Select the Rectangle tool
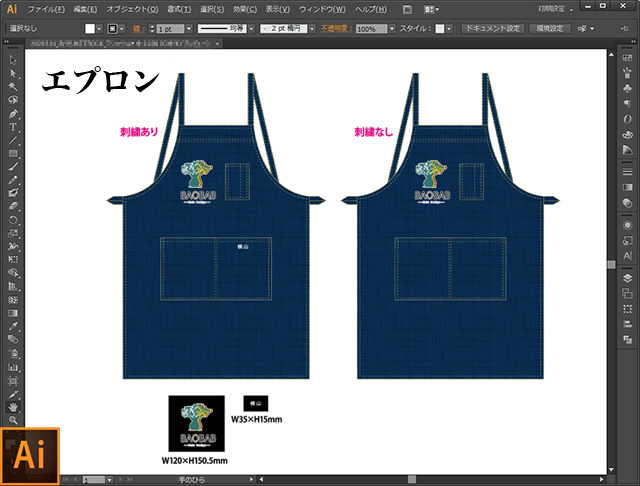This screenshot has width=640, height=486. click(13, 153)
